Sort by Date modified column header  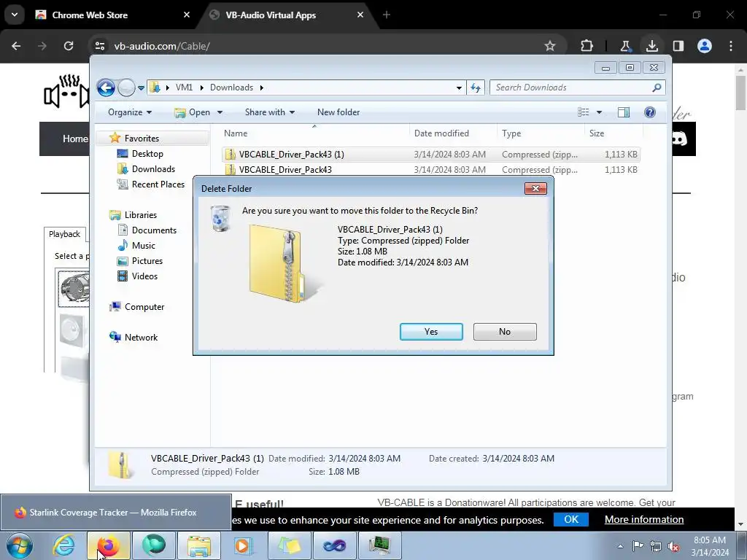[453, 133]
